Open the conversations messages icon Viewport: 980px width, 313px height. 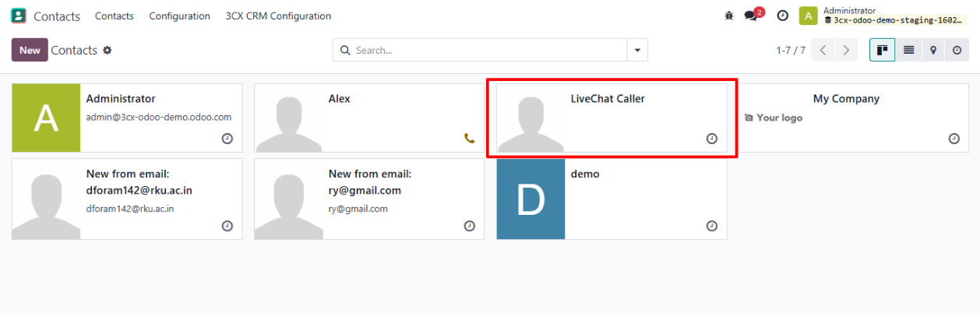(x=751, y=16)
